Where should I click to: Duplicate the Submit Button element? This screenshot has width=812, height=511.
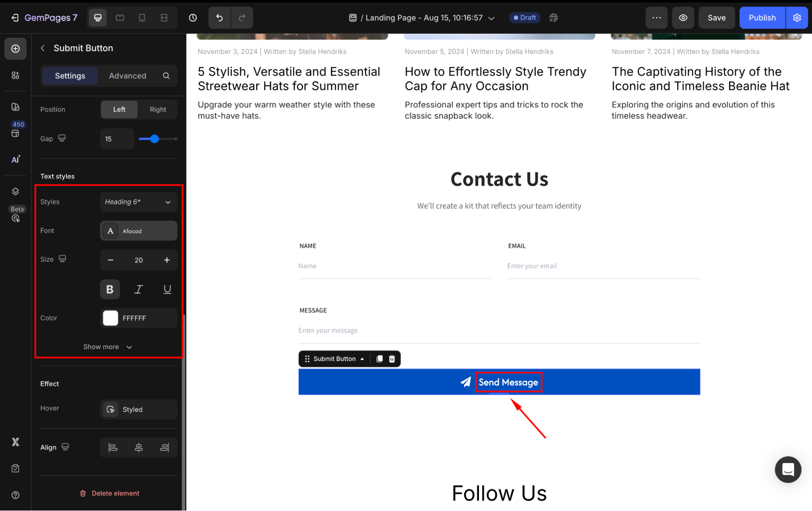(379, 359)
